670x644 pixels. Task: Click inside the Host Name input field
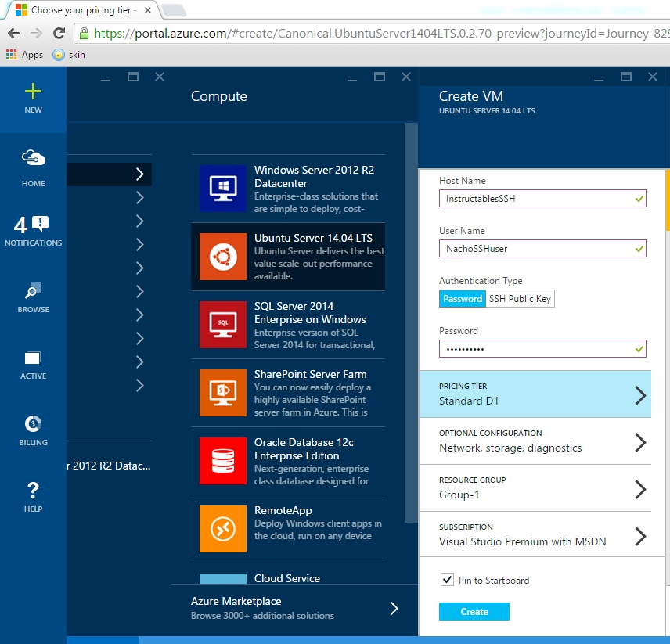point(542,198)
